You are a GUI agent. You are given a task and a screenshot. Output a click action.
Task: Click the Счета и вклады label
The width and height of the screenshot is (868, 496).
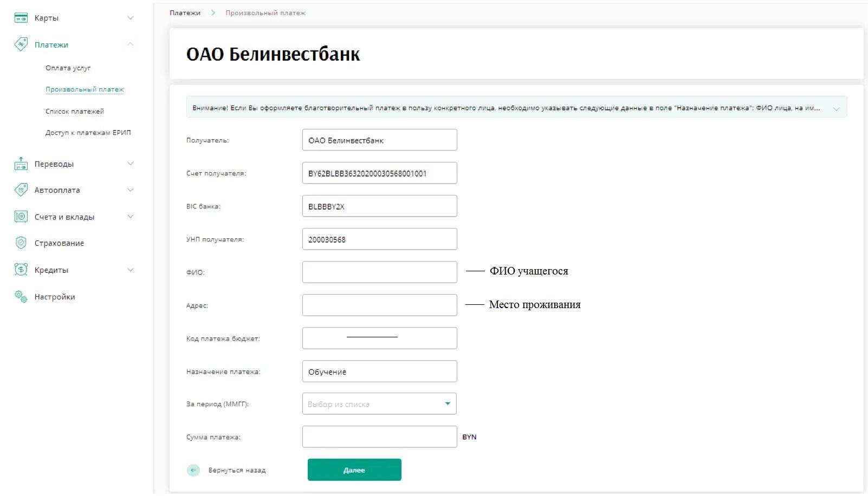click(64, 217)
